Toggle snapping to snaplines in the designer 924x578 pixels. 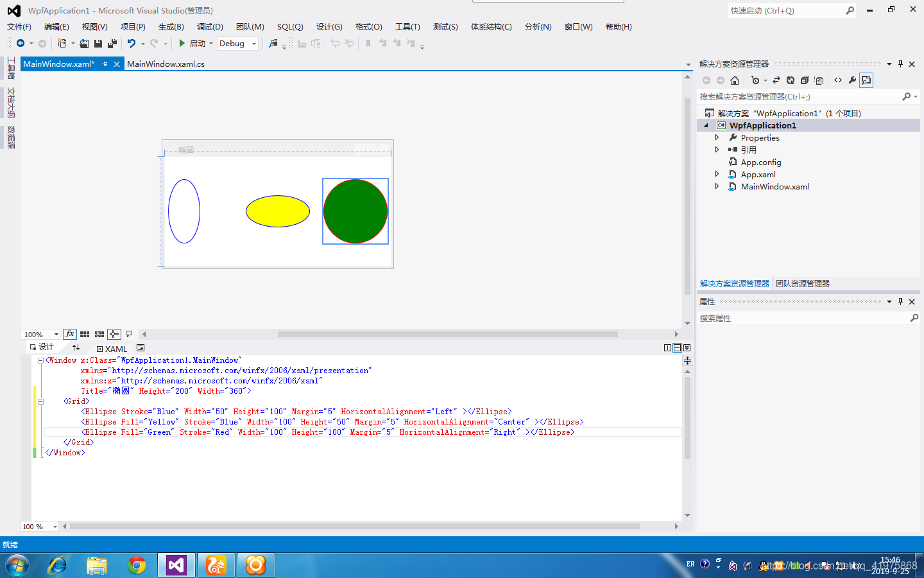[x=114, y=334]
